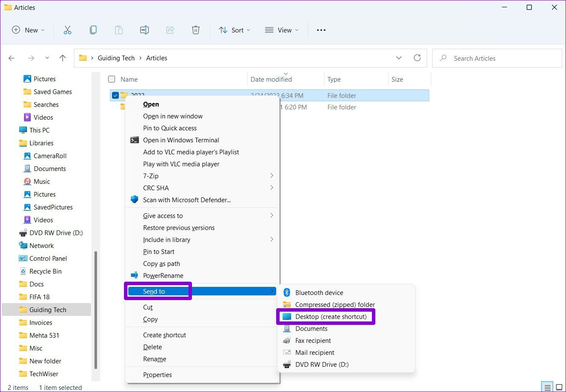Go back with the left arrow
566x392 pixels.
point(12,58)
